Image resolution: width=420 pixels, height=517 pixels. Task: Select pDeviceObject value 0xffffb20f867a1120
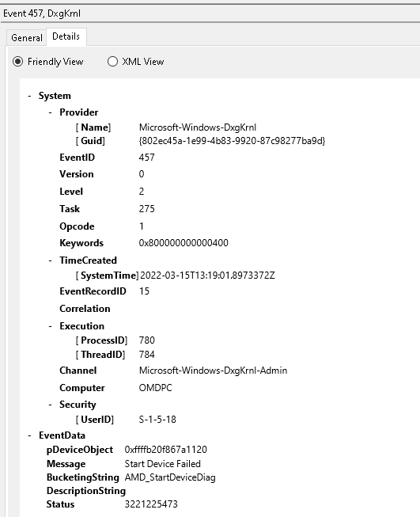[165, 450]
